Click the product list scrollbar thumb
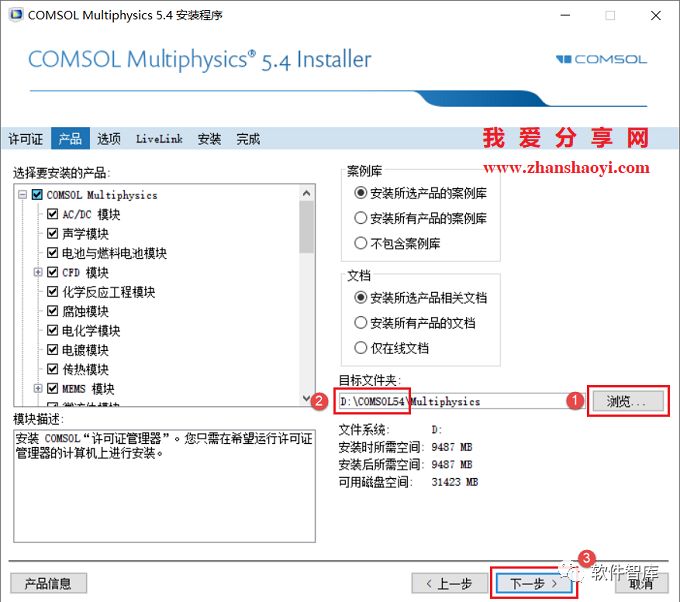680x602 pixels. pyautogui.click(x=307, y=227)
